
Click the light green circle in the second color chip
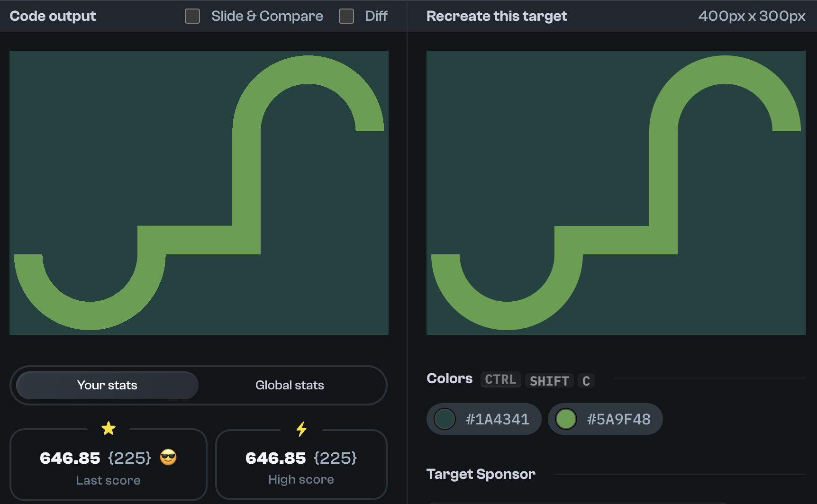pyautogui.click(x=566, y=419)
